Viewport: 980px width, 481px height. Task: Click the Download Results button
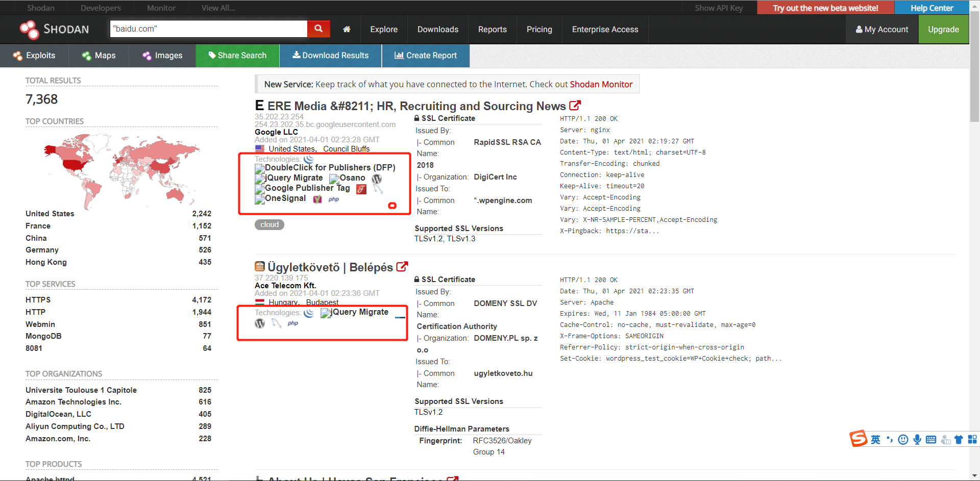click(331, 56)
